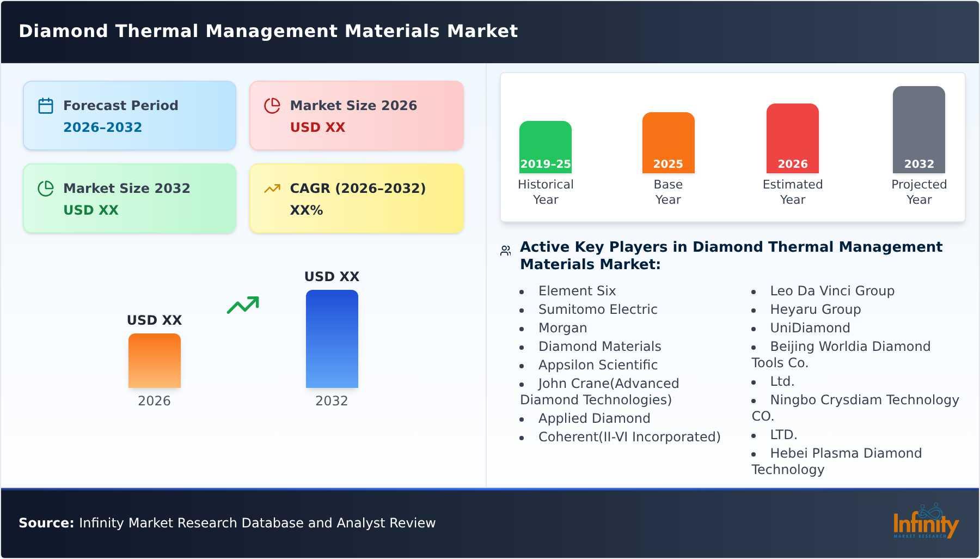Click 'Hebei Plasma Diamond Technology' entry
Image resolution: width=980 pixels, height=559 pixels.
pyautogui.click(x=837, y=461)
